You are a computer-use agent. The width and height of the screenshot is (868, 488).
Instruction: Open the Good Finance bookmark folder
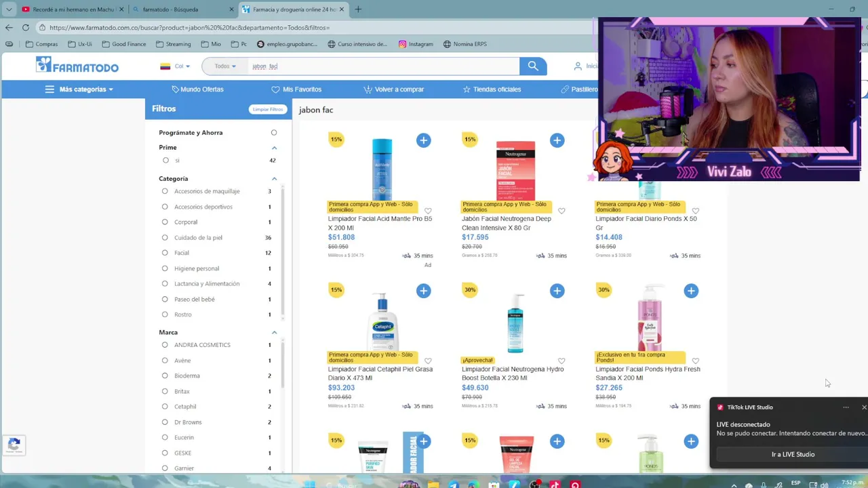pos(124,44)
